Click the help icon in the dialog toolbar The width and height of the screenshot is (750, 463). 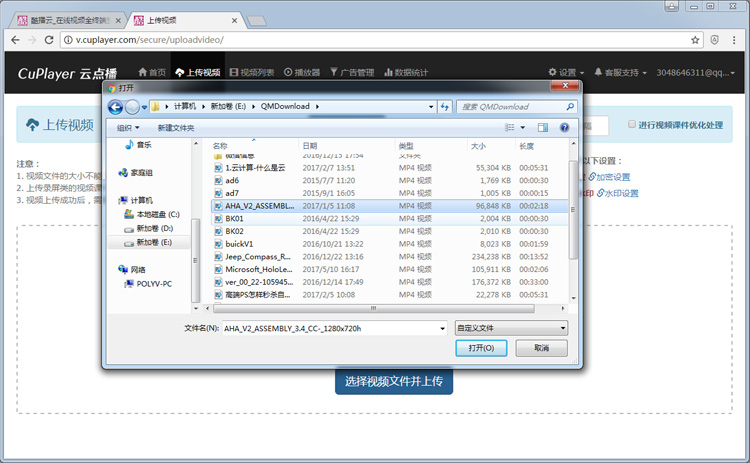click(x=565, y=128)
